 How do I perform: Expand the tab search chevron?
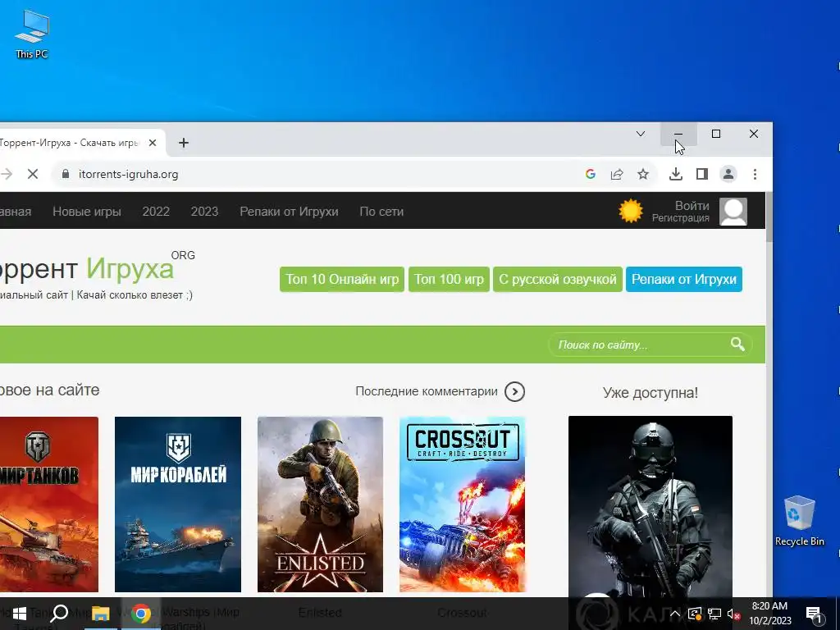coord(640,134)
